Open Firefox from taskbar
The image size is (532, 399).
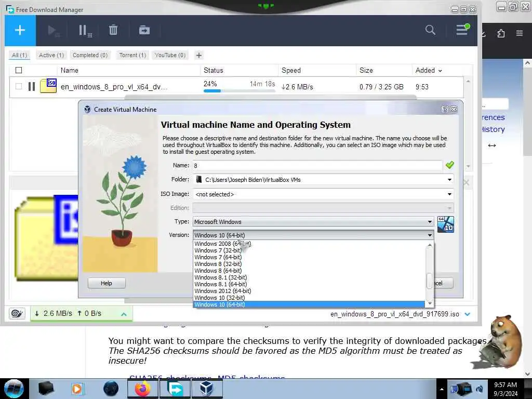click(x=142, y=389)
